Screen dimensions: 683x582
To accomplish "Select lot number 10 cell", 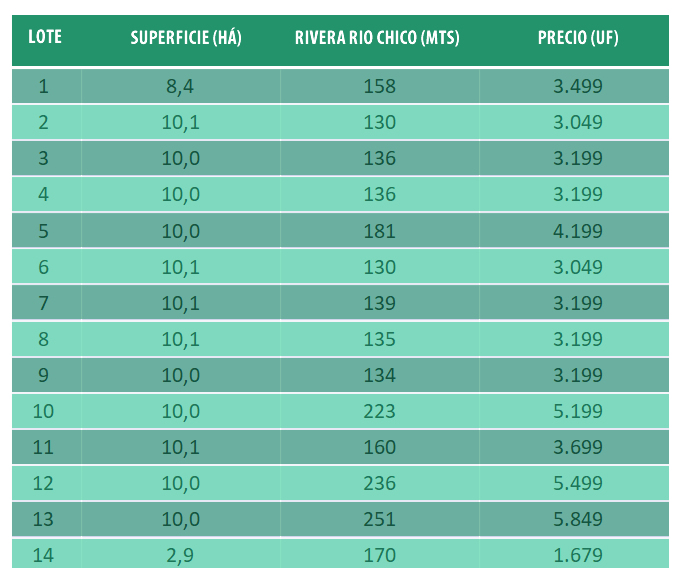I will tap(43, 411).
